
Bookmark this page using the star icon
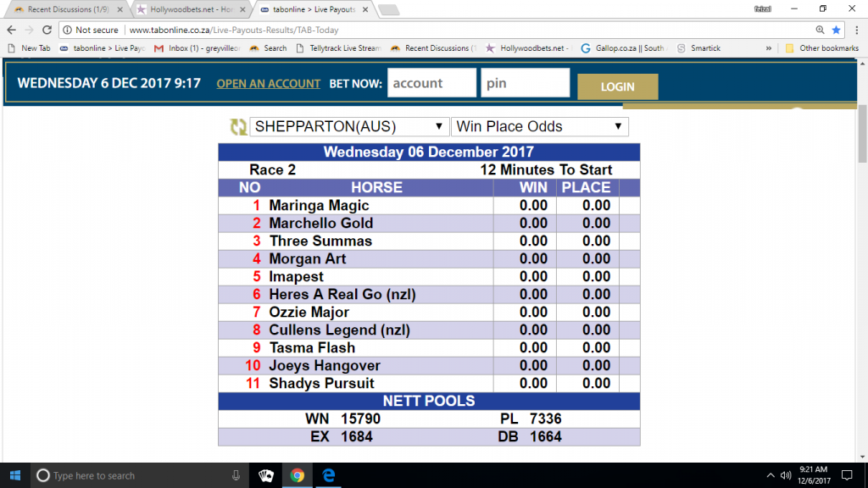coord(836,30)
